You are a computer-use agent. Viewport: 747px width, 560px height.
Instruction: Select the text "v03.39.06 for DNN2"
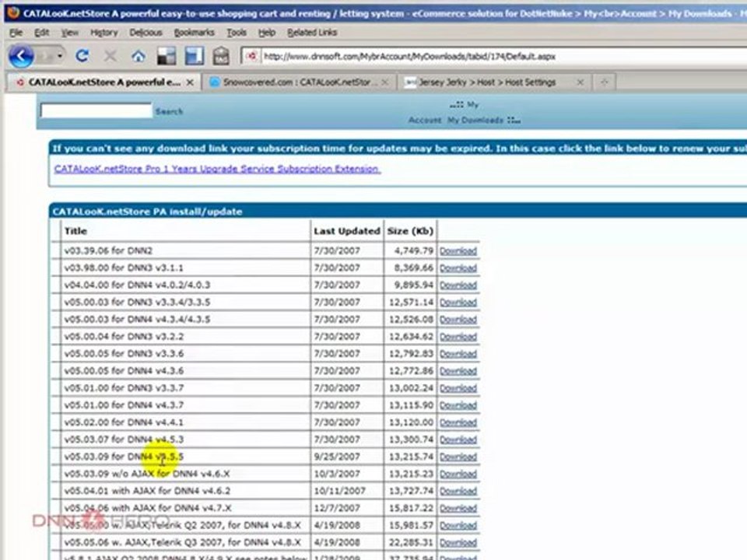[x=109, y=250]
